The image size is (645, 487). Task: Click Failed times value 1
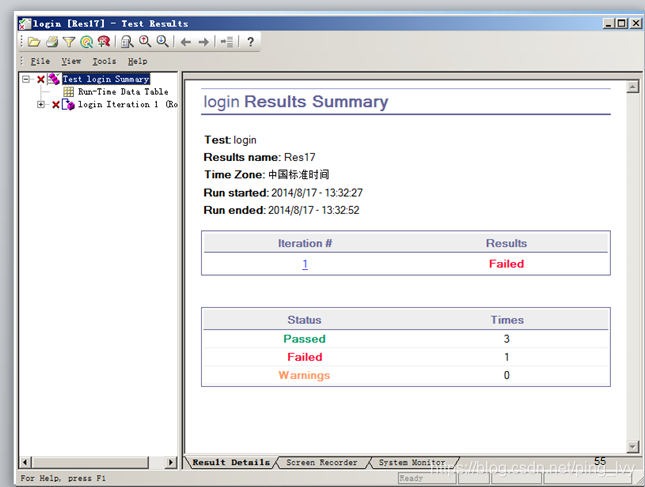click(x=506, y=357)
